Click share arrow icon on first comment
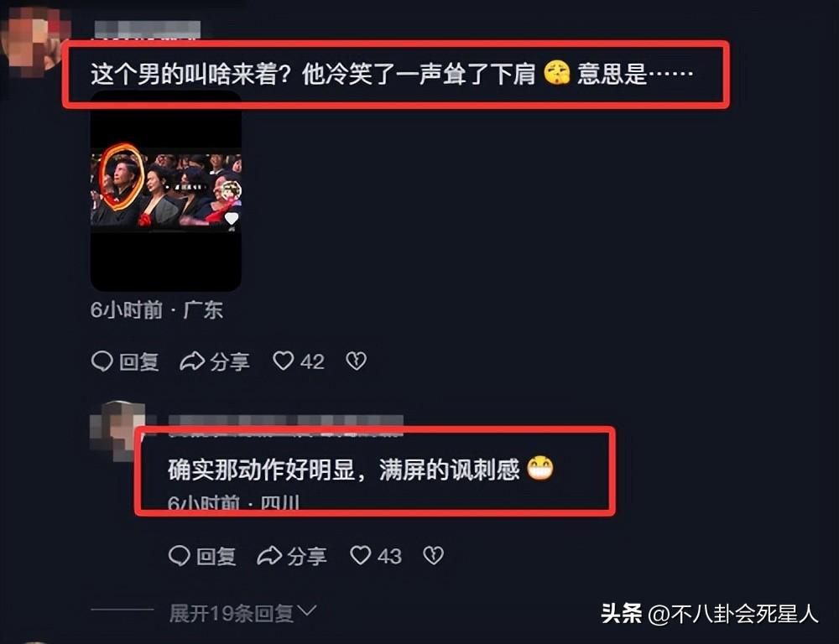The height and width of the screenshot is (644, 839). click(x=192, y=361)
